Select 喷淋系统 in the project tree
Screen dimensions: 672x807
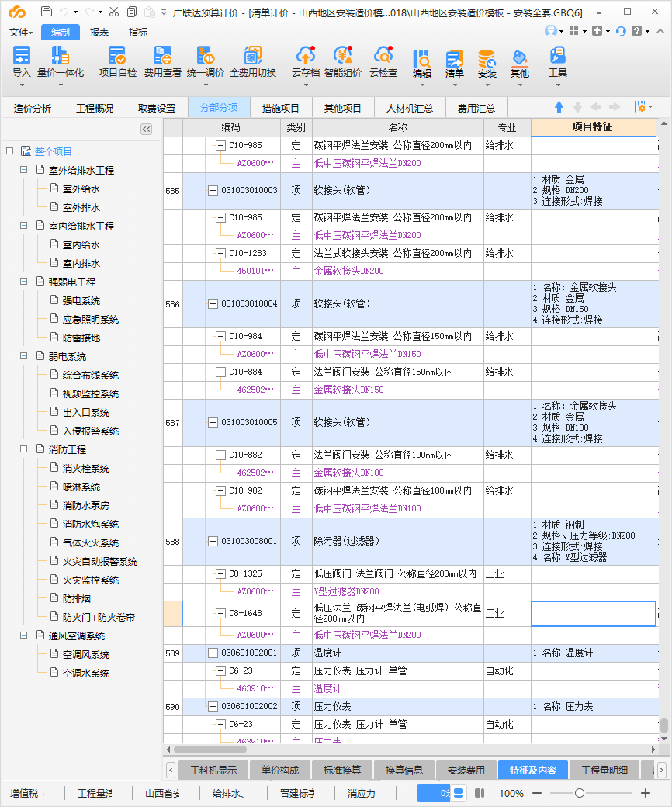click(81, 487)
